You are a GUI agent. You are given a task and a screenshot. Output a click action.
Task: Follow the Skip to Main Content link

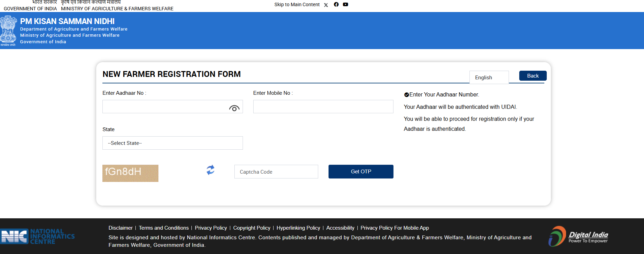click(x=297, y=4)
